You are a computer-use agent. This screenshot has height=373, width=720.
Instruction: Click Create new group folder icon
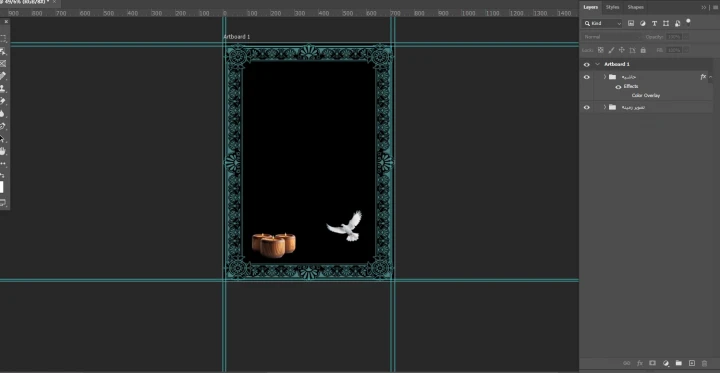[x=679, y=363]
